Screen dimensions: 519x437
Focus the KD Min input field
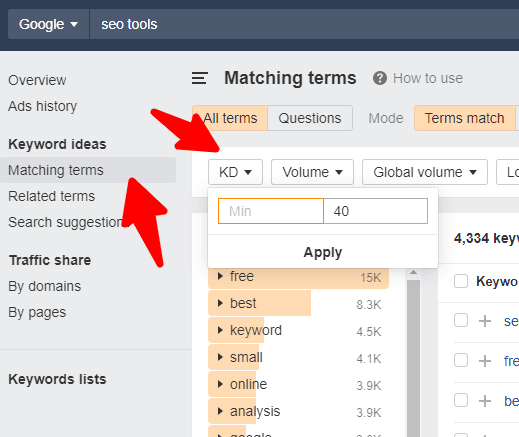coord(271,211)
